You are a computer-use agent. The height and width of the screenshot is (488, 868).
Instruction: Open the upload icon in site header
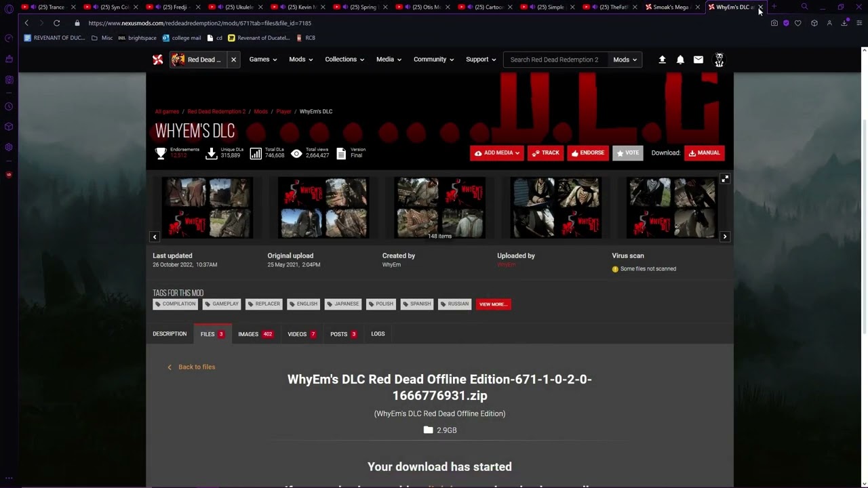pyautogui.click(x=662, y=60)
